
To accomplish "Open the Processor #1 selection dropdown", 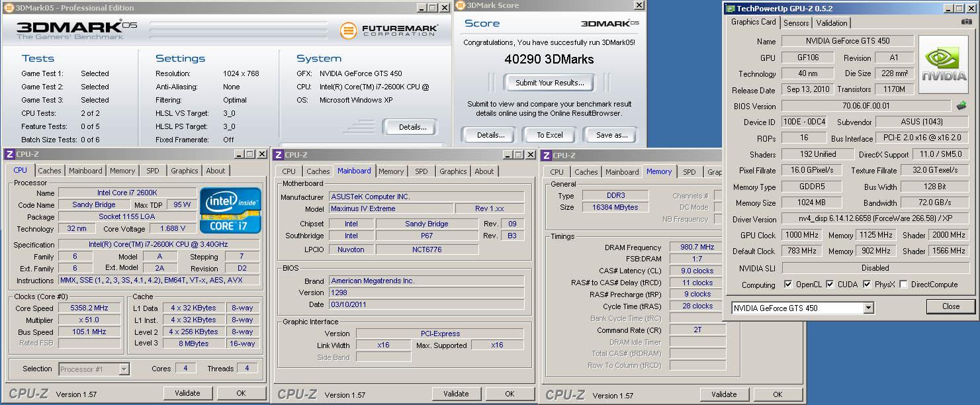I will tap(124, 369).
